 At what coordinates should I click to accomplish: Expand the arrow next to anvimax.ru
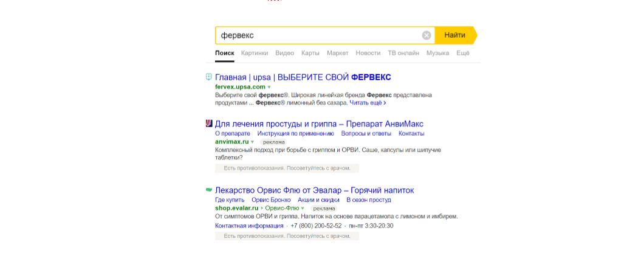click(253, 142)
